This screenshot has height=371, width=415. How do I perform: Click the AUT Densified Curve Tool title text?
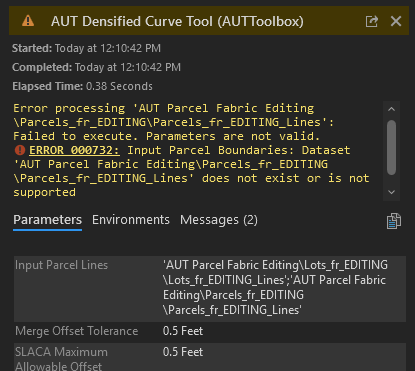[177, 21]
